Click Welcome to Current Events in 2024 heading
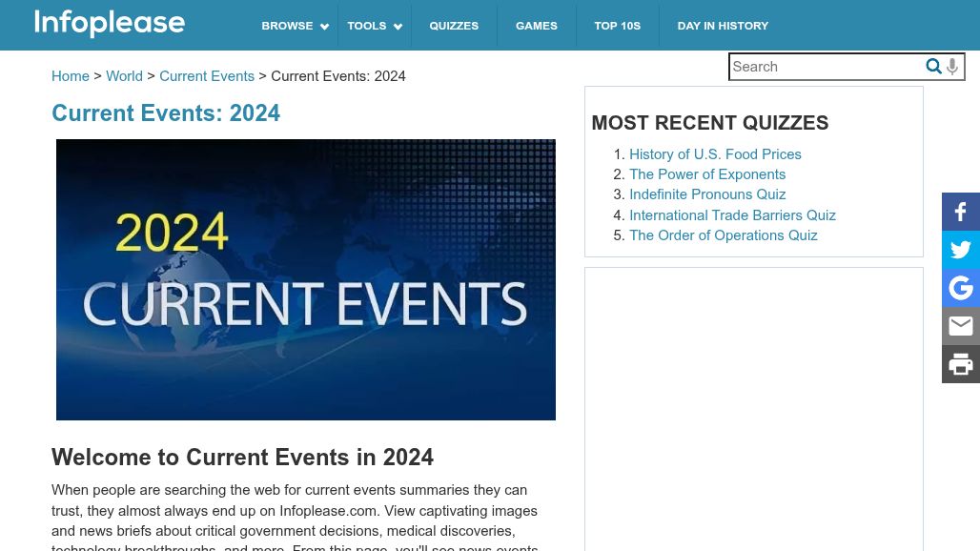This screenshot has height=551, width=980. pos(242,458)
